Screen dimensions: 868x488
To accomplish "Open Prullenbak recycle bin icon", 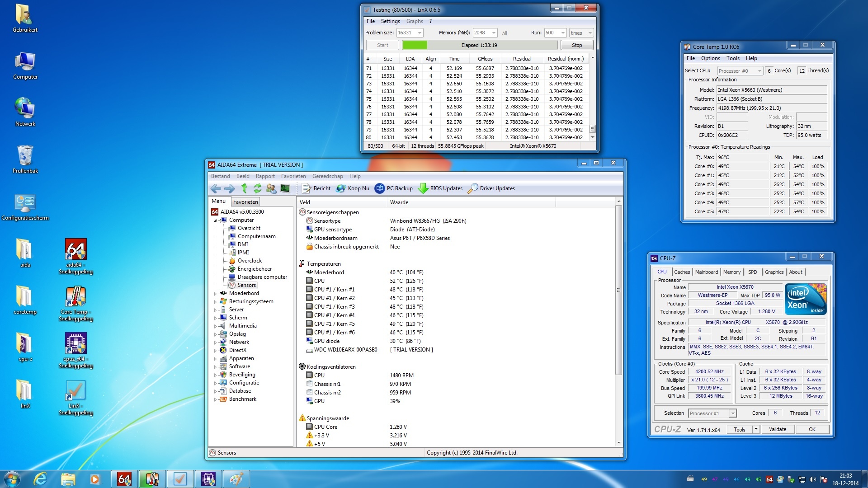I will click(x=25, y=159).
